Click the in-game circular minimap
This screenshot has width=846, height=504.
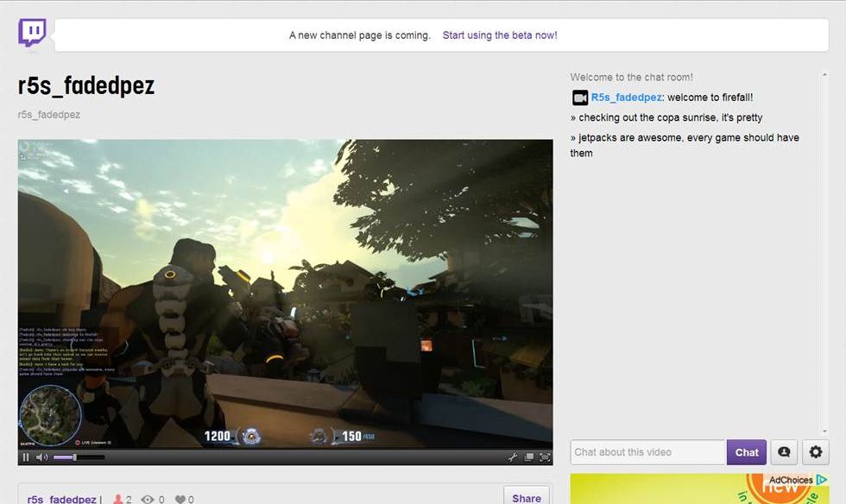51,415
